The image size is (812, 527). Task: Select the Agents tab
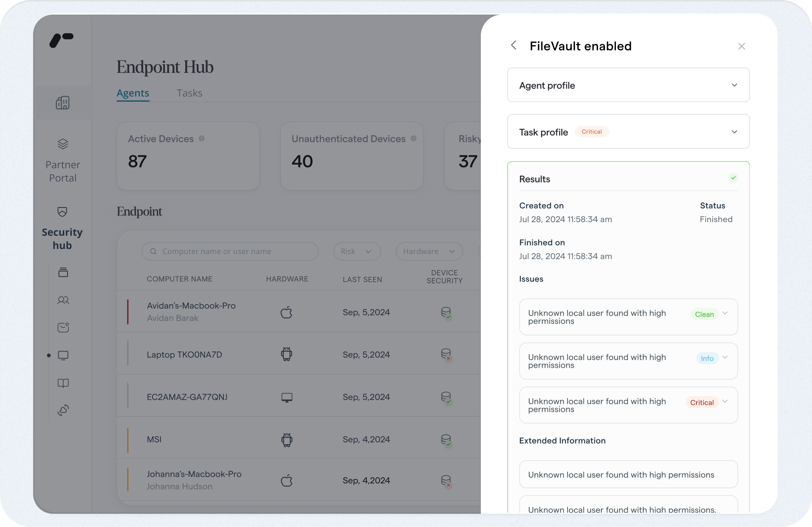point(133,93)
